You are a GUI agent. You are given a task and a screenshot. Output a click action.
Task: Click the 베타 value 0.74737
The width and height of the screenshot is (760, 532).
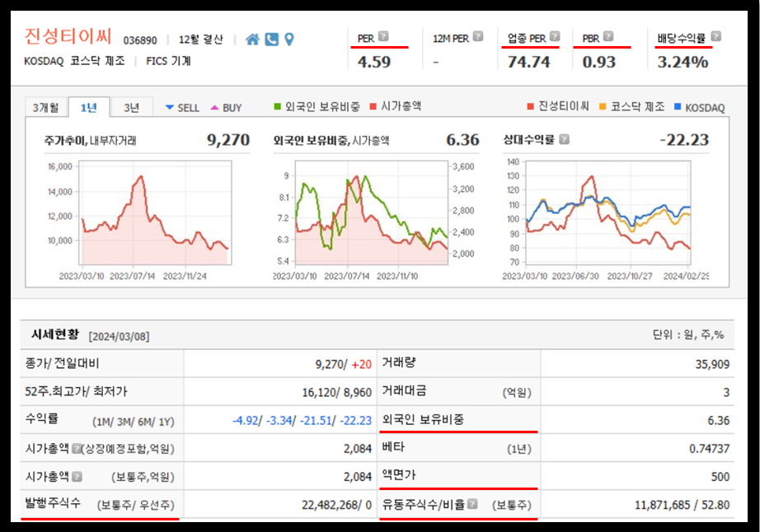tap(709, 449)
